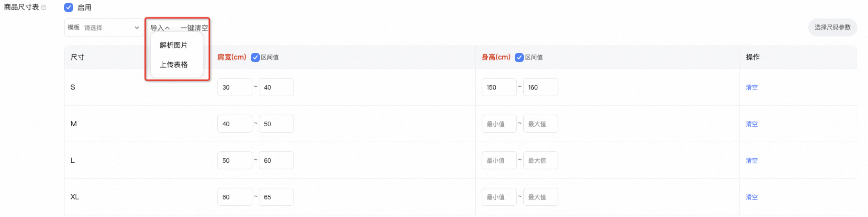
Task: Click the 一键清空 button
Action: (194, 28)
